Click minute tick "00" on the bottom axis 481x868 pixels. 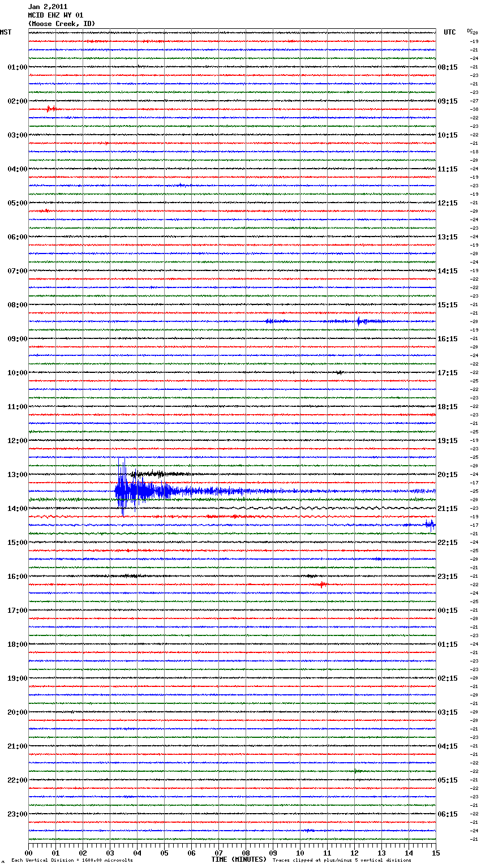click(x=28, y=852)
